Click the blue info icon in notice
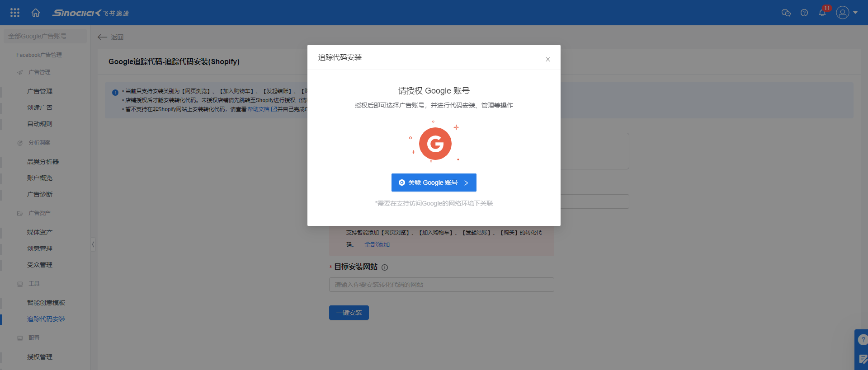 coord(115,93)
